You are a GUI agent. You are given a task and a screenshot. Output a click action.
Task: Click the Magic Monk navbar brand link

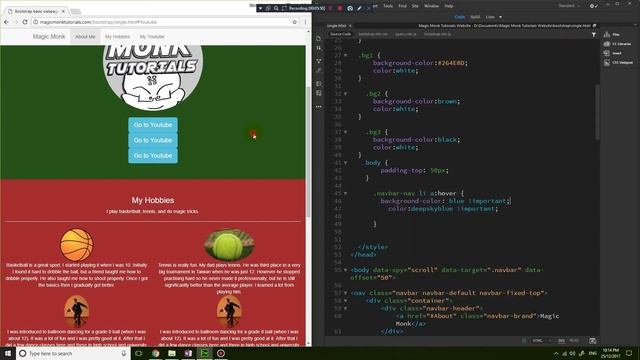[49, 36]
